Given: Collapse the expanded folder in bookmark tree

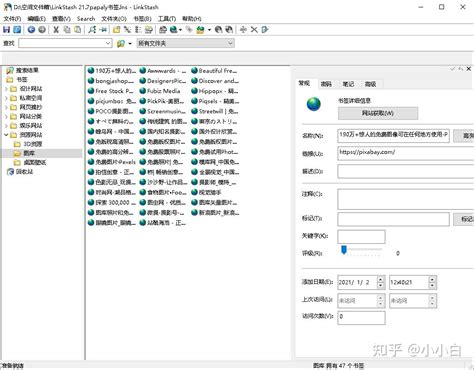Looking at the screenshot, I should (6, 135).
